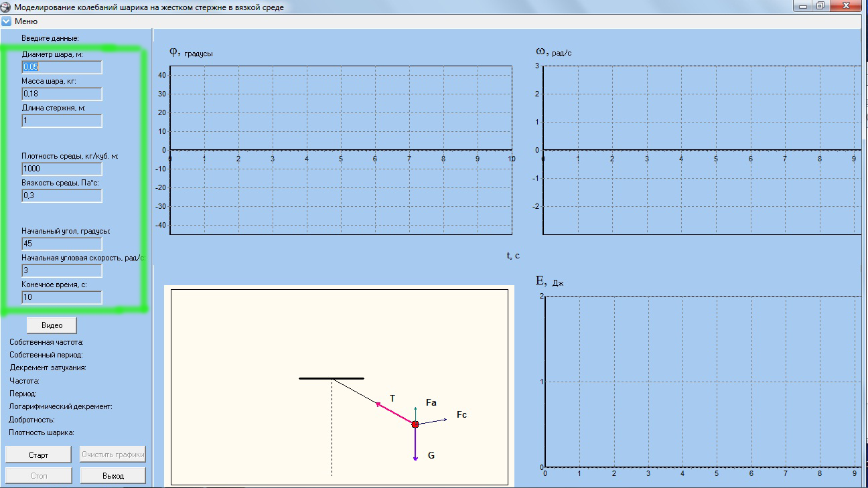Open the Меню menu
Screen dimensions: 868x488
click(26, 21)
